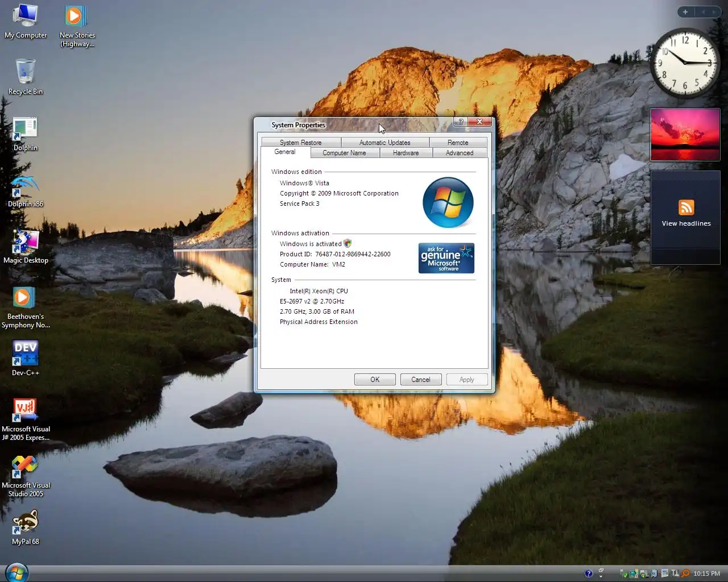Select the General tab

coord(285,152)
